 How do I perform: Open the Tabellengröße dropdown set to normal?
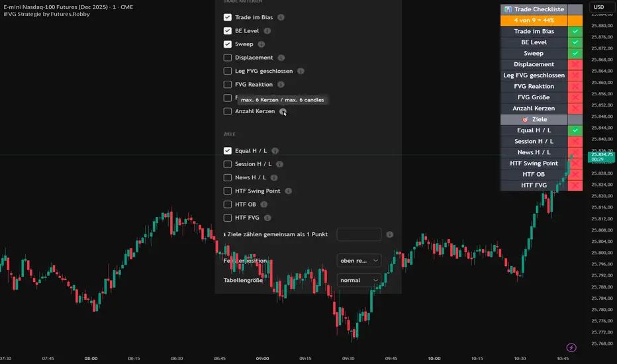(x=359, y=280)
